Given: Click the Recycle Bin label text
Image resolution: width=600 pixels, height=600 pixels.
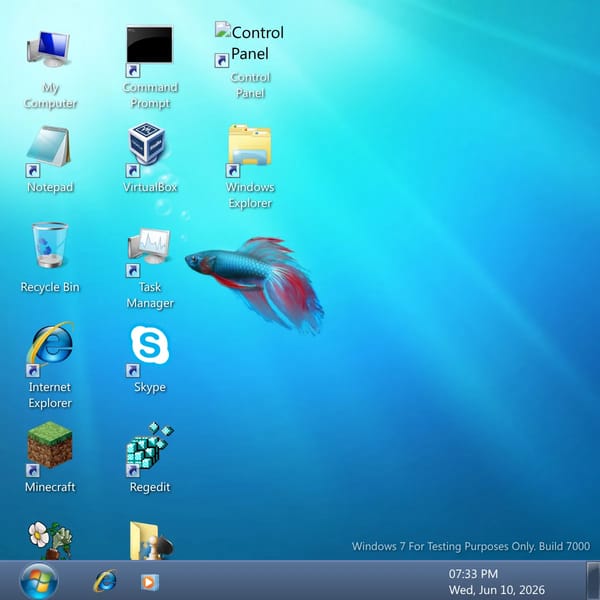Looking at the screenshot, I should click(x=50, y=287).
